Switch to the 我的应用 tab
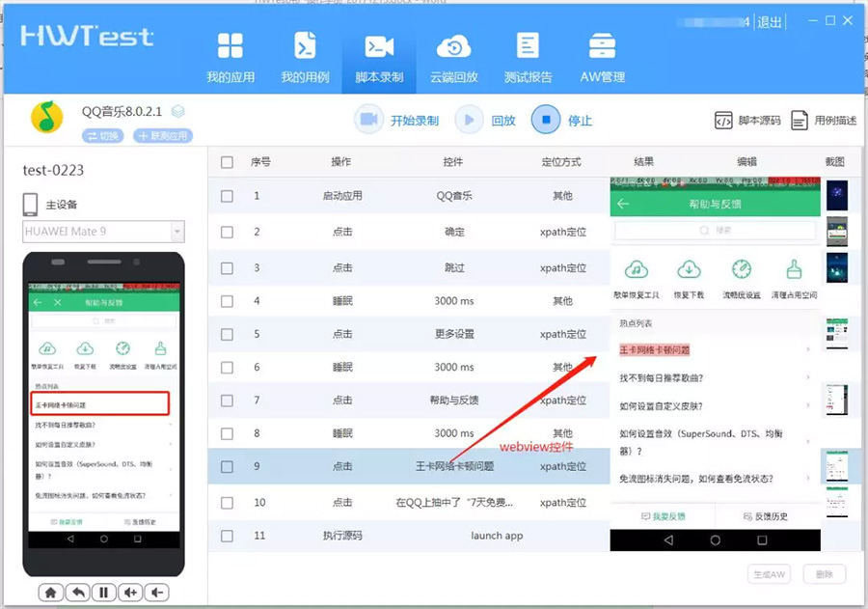868x609 pixels. [231, 58]
